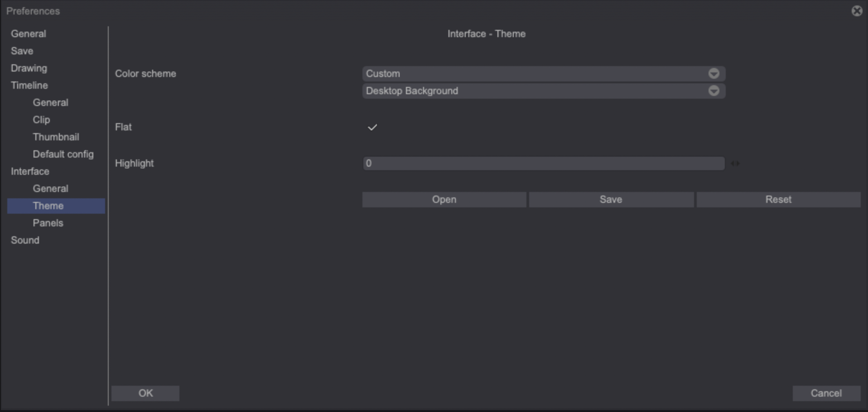The image size is (868, 412).
Task: Cancel the Preferences dialog
Action: coord(827,393)
